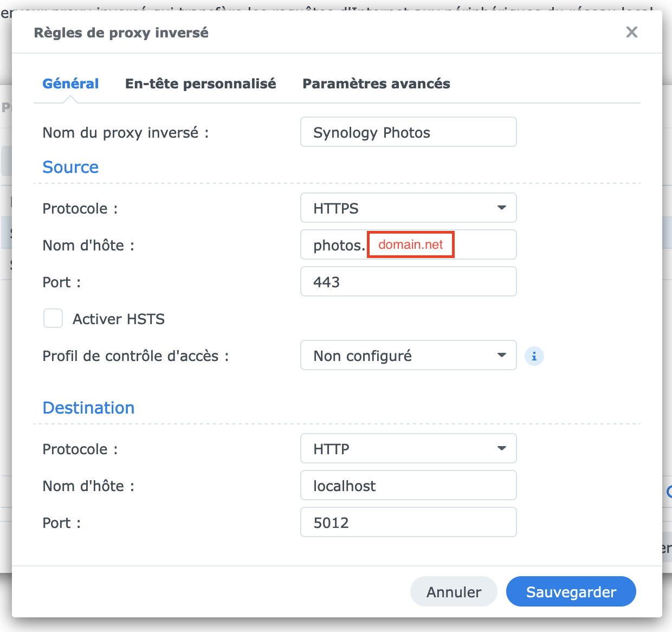Click the arrow icon beside Non configuré

(x=502, y=356)
